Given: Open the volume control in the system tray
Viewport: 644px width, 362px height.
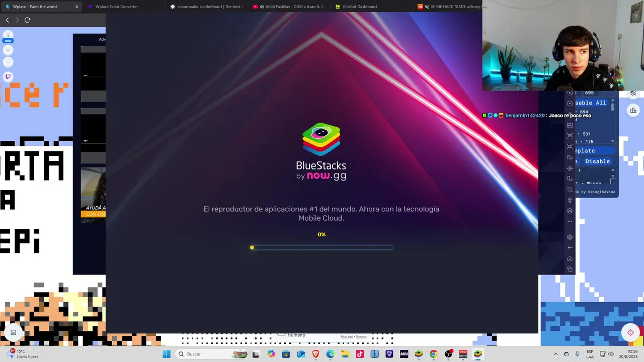Looking at the screenshot, I should (612, 354).
